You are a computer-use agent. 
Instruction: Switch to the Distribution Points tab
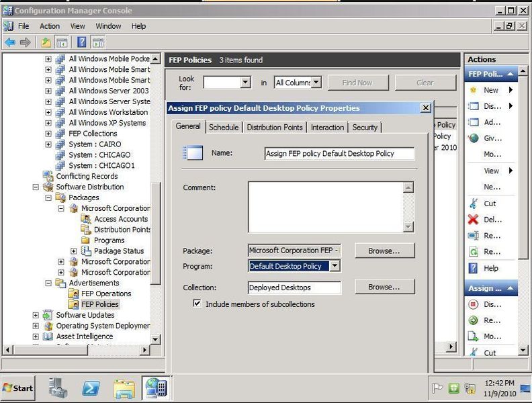coord(275,127)
